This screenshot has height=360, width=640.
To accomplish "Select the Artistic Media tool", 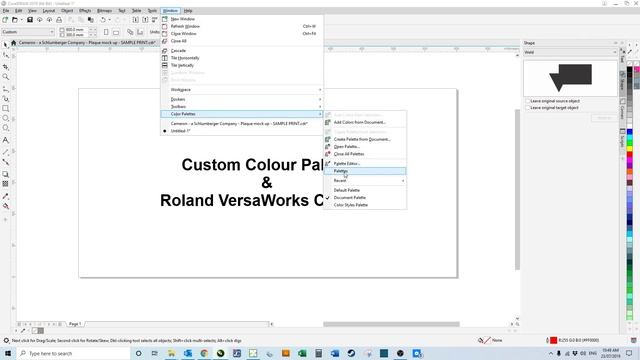I will pyautogui.click(x=5, y=98).
